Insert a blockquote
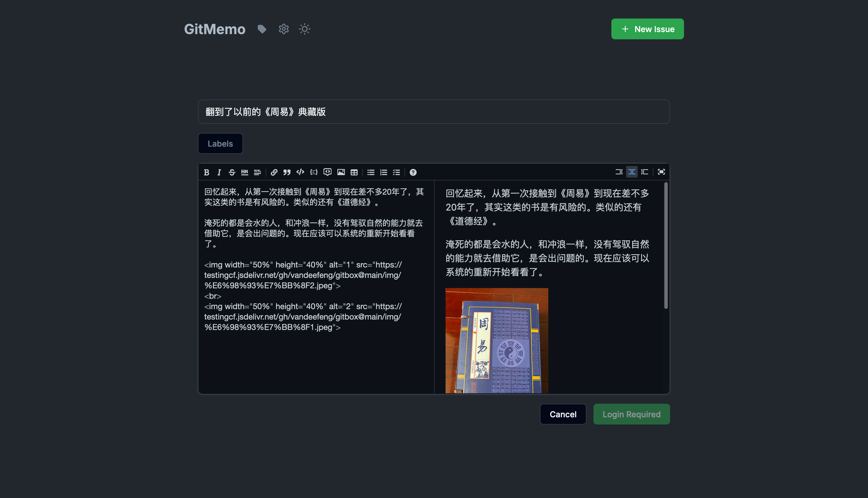The image size is (868, 498). [287, 172]
